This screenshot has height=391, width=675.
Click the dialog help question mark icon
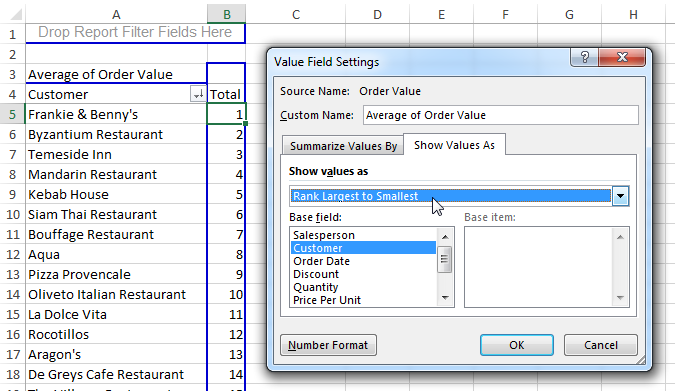(585, 57)
